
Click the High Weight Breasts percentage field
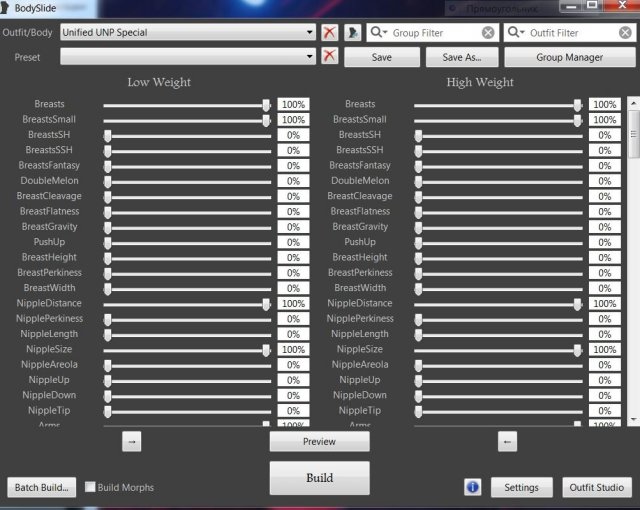click(604, 104)
